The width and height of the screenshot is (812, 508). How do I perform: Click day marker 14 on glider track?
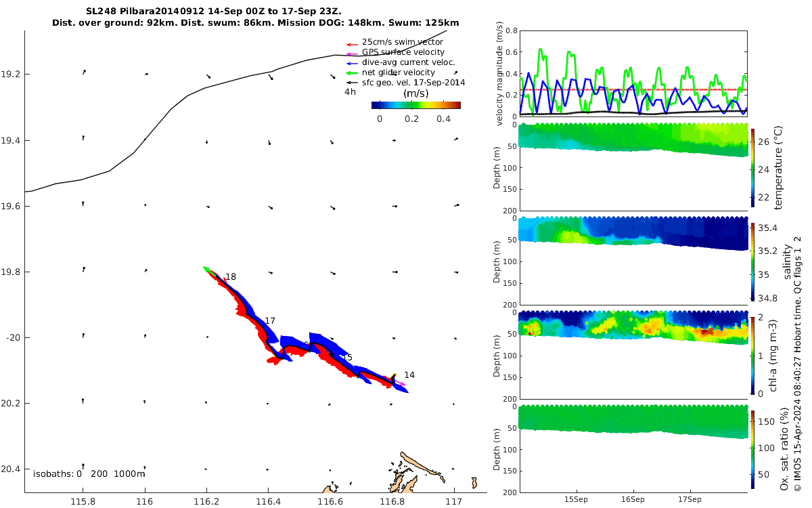[x=409, y=375]
